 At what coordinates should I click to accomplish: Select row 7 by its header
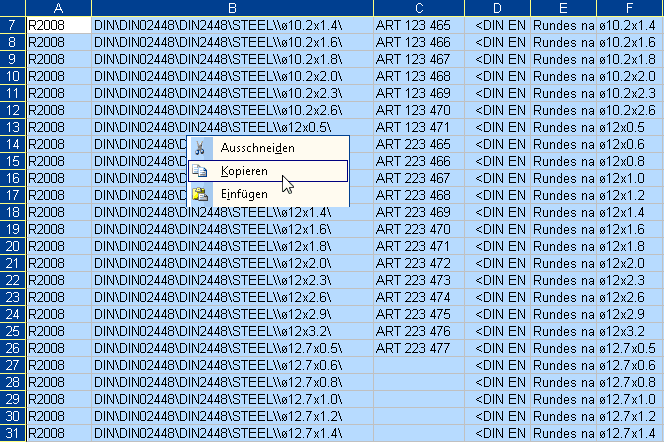[12, 24]
